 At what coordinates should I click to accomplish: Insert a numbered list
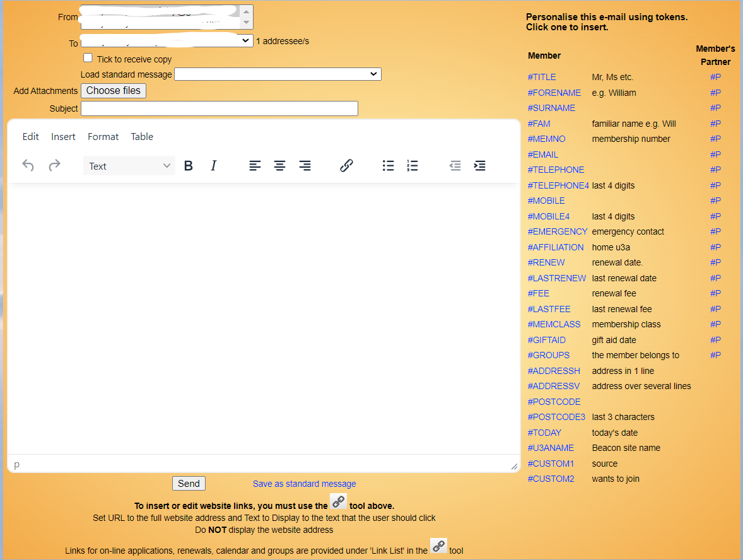coord(412,165)
